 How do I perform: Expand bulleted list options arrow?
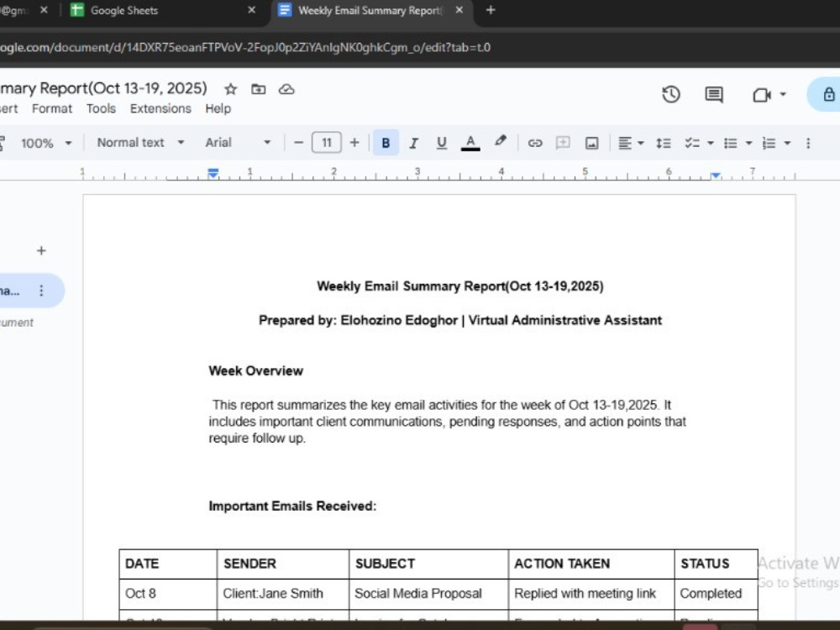pos(749,143)
